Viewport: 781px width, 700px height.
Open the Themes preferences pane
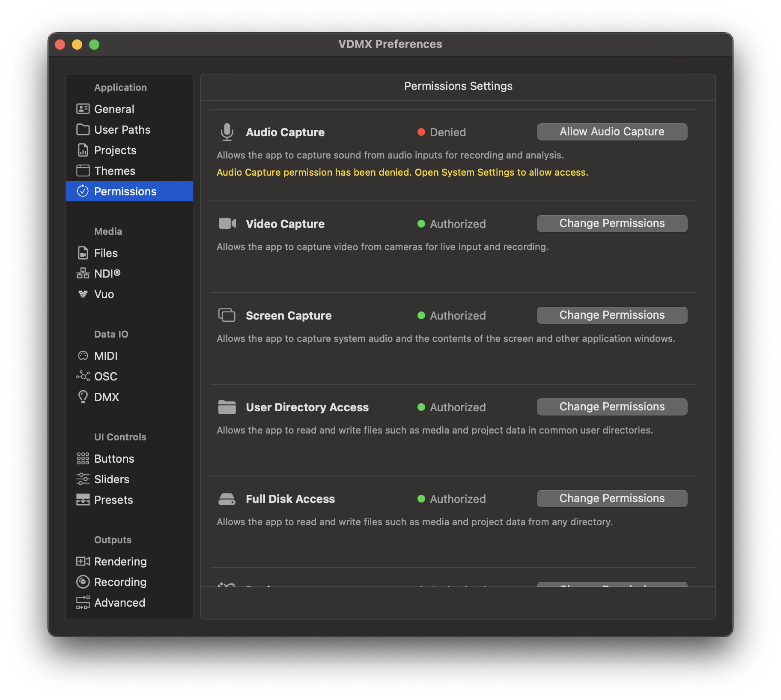coord(129,171)
